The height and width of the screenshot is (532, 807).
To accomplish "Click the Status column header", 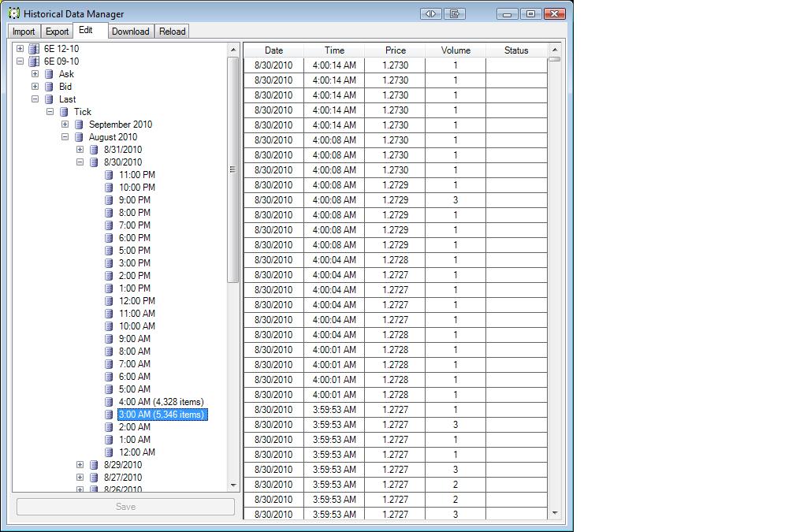I will coord(516,50).
